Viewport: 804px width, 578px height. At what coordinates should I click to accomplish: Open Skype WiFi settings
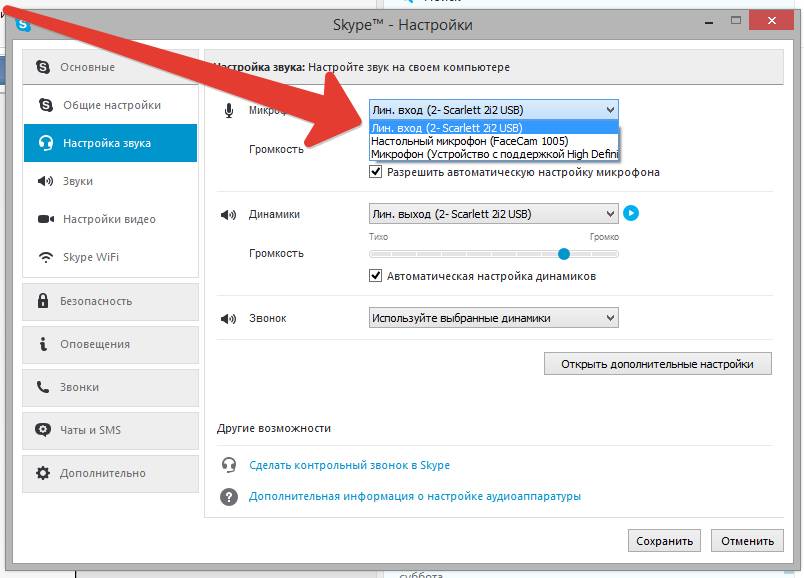[110, 257]
